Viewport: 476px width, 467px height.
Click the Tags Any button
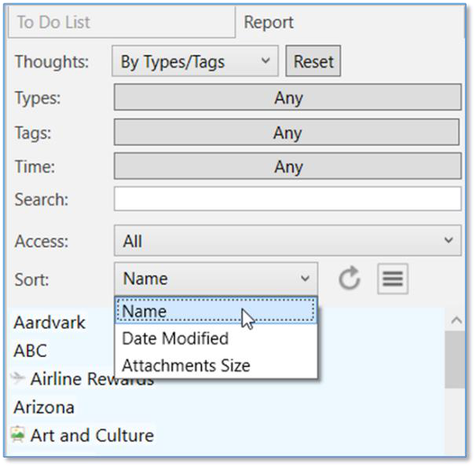tap(287, 133)
